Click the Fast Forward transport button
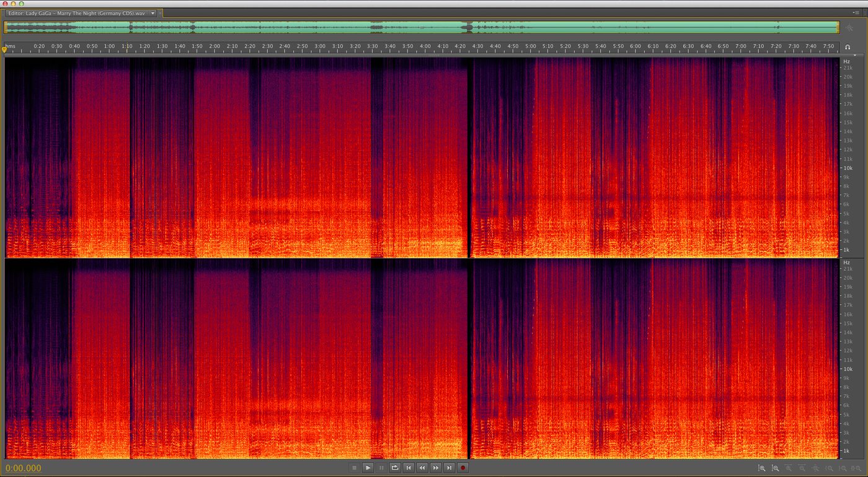868x477 pixels. [x=436, y=468]
